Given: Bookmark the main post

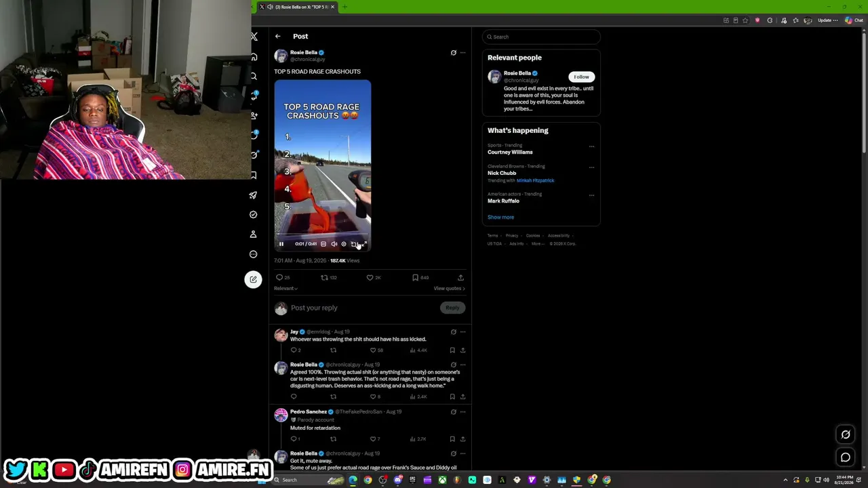Looking at the screenshot, I should click(416, 277).
